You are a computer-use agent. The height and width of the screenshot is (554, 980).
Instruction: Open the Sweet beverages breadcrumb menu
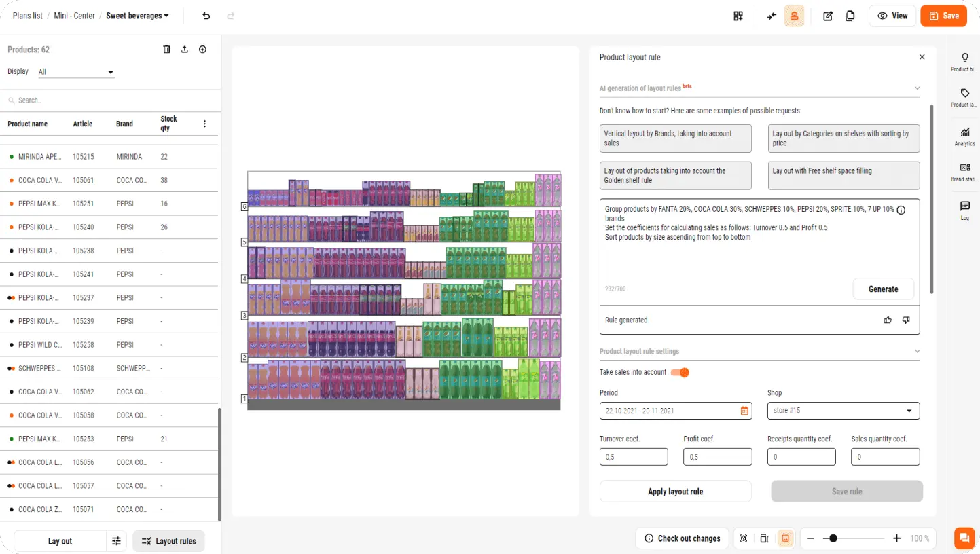138,16
